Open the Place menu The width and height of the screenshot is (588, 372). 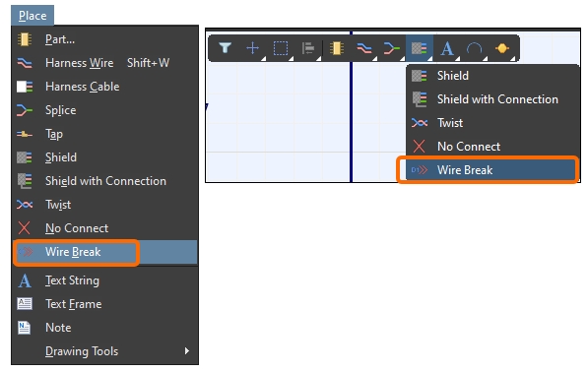[33, 16]
